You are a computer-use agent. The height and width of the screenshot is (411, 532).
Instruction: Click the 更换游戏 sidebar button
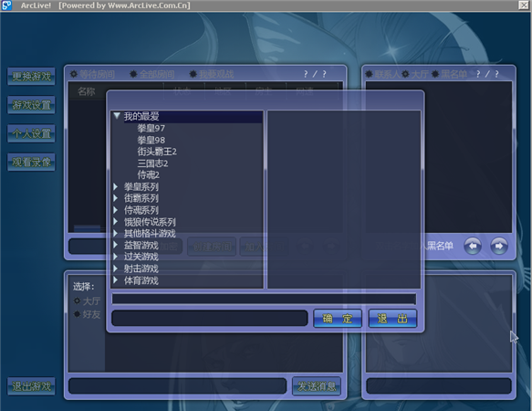[31, 77]
